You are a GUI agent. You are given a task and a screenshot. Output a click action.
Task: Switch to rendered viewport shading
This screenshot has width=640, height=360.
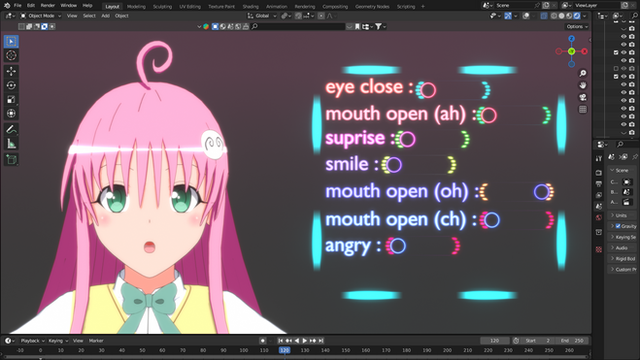(x=577, y=16)
